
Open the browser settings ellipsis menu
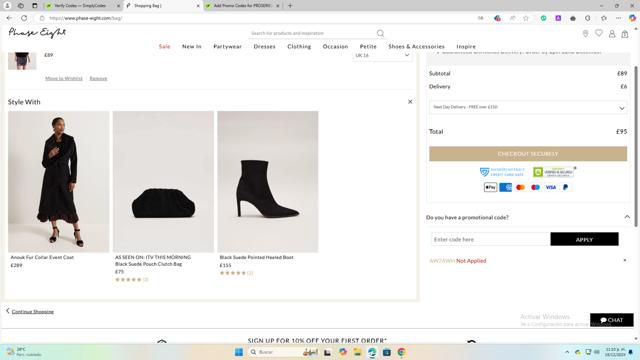point(618,18)
